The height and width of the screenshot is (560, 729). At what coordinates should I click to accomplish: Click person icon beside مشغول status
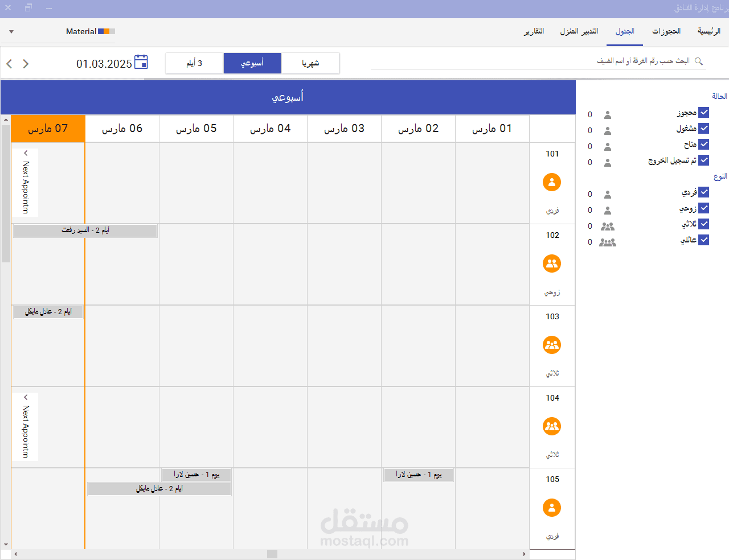click(608, 130)
